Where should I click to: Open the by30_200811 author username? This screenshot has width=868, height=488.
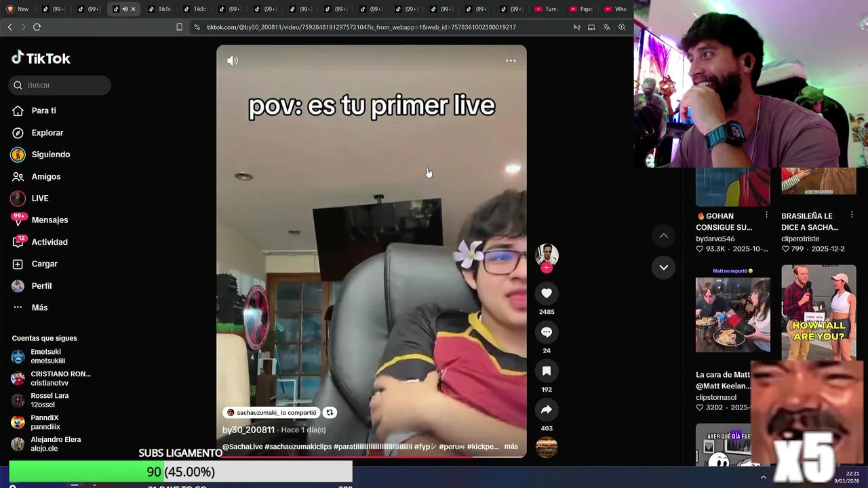[x=248, y=430]
